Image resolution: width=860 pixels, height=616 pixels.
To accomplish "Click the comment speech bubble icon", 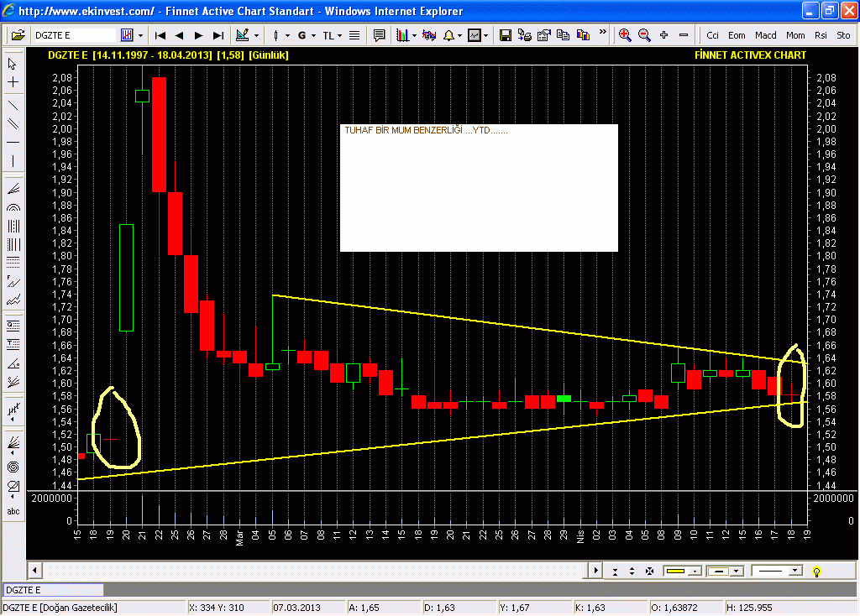I will pyautogui.click(x=379, y=35).
